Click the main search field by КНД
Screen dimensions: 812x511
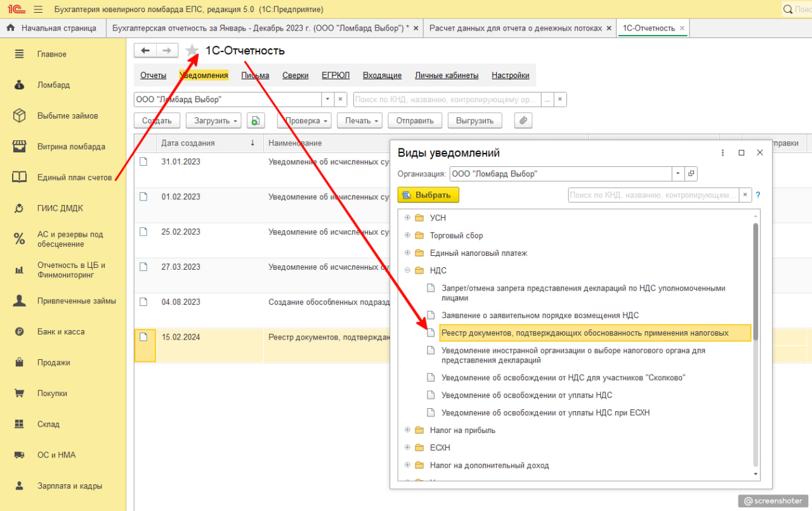click(x=447, y=100)
